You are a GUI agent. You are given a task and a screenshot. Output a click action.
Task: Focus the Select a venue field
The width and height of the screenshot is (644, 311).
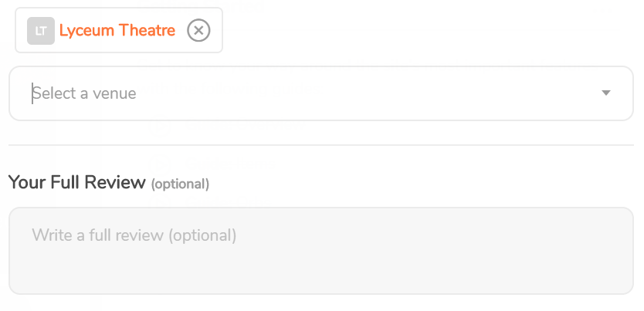point(321,93)
